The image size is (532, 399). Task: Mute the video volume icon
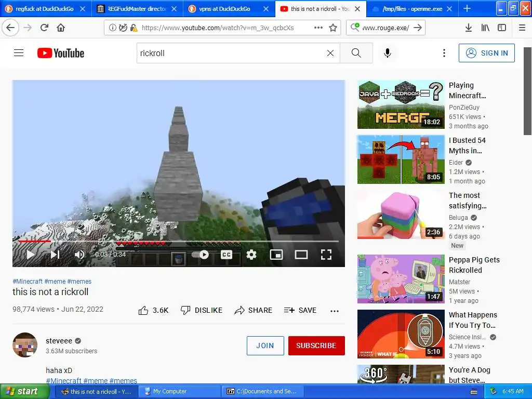coord(79,255)
